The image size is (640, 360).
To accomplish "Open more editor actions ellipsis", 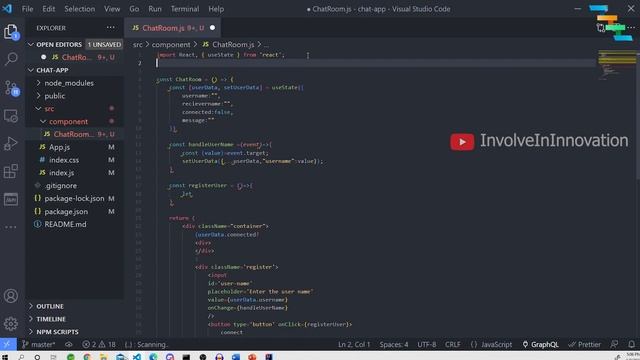I will (631, 28).
